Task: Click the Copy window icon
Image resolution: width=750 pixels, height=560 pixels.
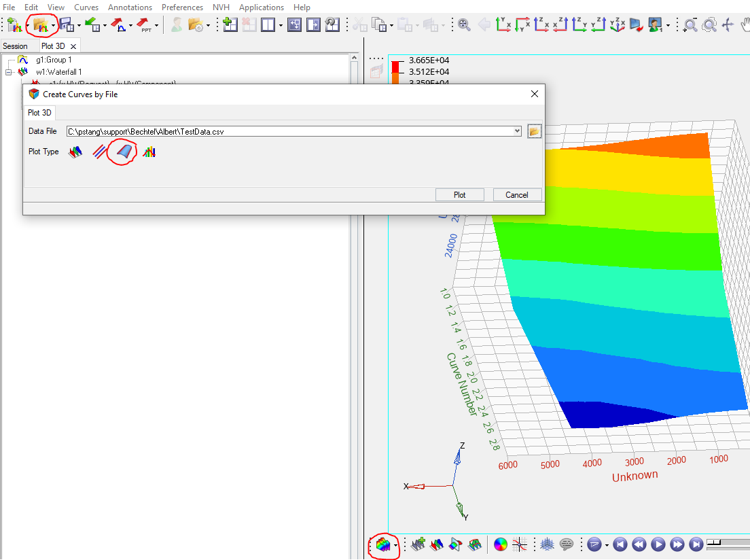Action: point(379,24)
